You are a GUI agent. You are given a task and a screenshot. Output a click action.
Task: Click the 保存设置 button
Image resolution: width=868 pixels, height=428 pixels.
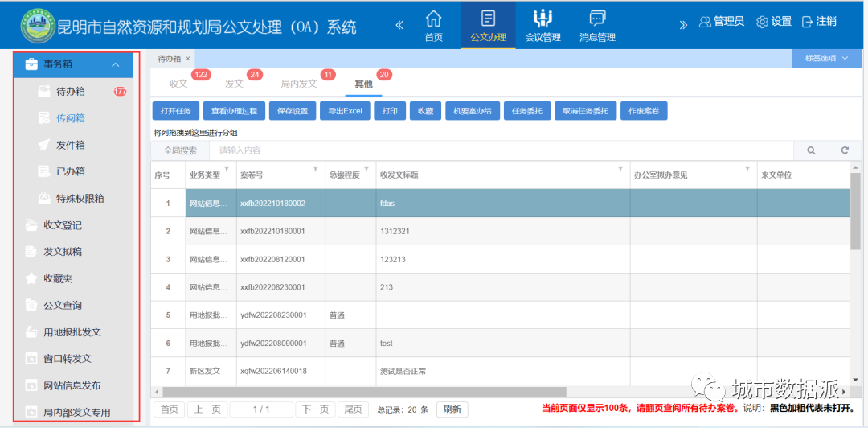point(293,111)
